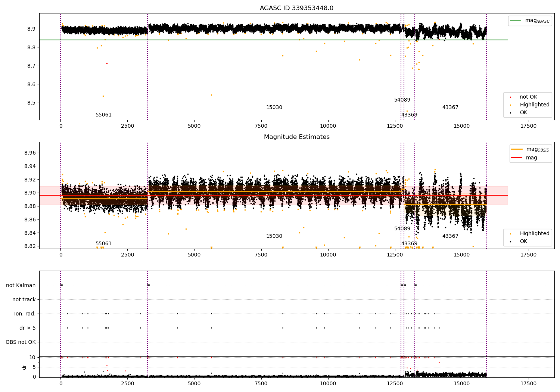Click obsid label 55061 in the middle plot
Image resolution: width=560 pixels, height=392 pixels.
tap(103, 244)
